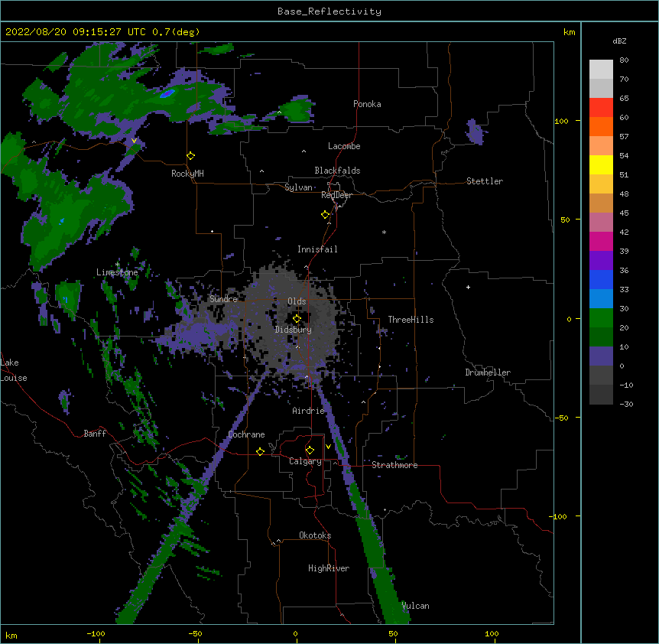Click the yellow diamond marker above Calgary label
The image size is (659, 644).
pos(310,450)
